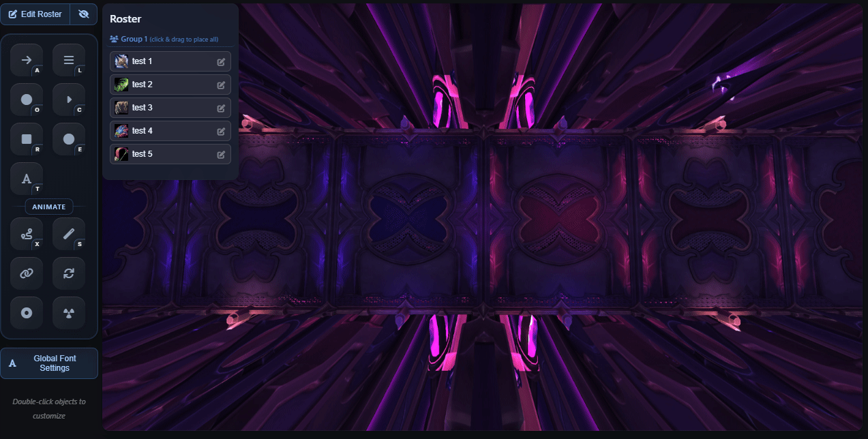Toggle roster visibility with eye icon
This screenshot has width=868, height=439.
click(x=84, y=14)
